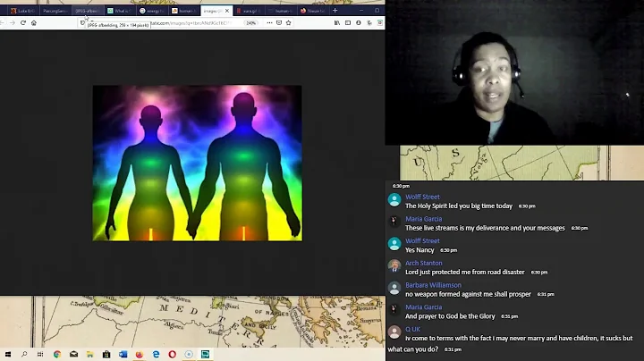
Task: Switch to the JPEG-afbeelding tab
Action: tap(88, 11)
